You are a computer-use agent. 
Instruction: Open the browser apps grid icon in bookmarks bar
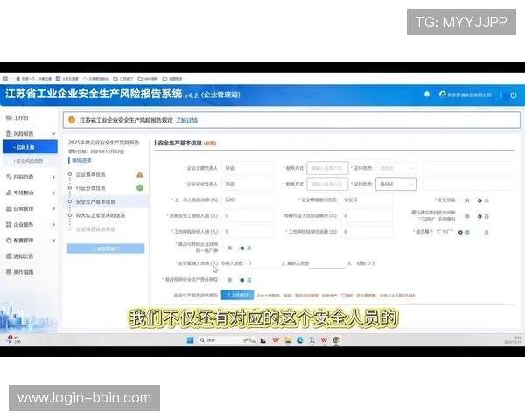[6, 79]
